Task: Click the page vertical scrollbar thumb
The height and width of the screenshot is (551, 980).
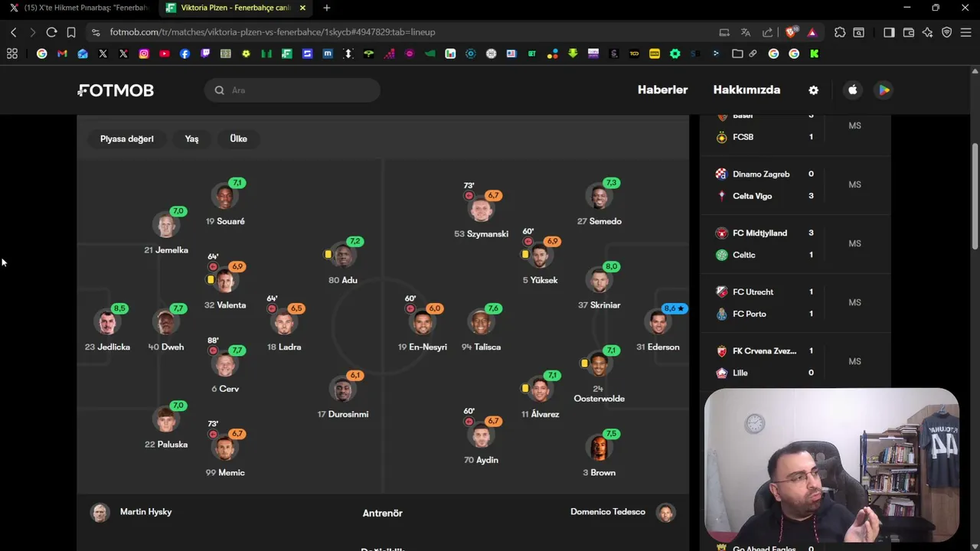Action: (975, 196)
